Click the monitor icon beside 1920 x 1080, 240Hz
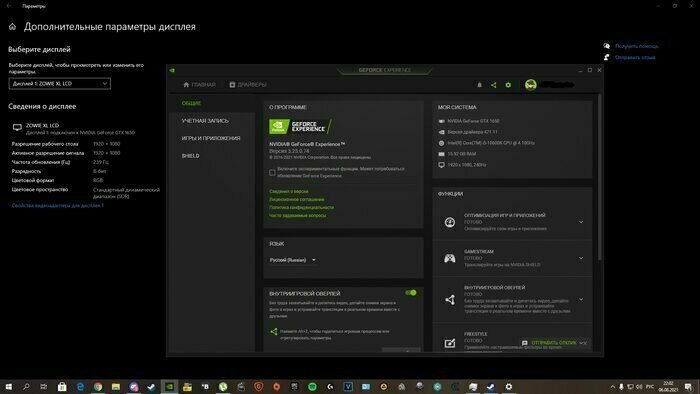This screenshot has width=700, height=394. tap(442, 165)
